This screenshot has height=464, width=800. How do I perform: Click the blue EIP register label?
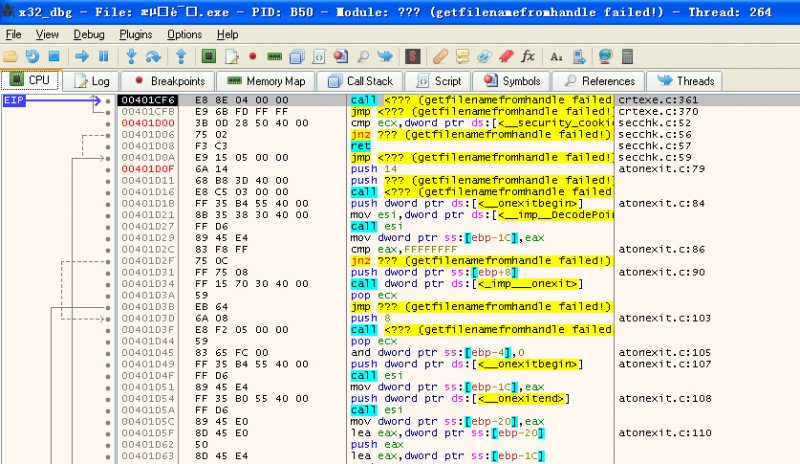(14, 100)
